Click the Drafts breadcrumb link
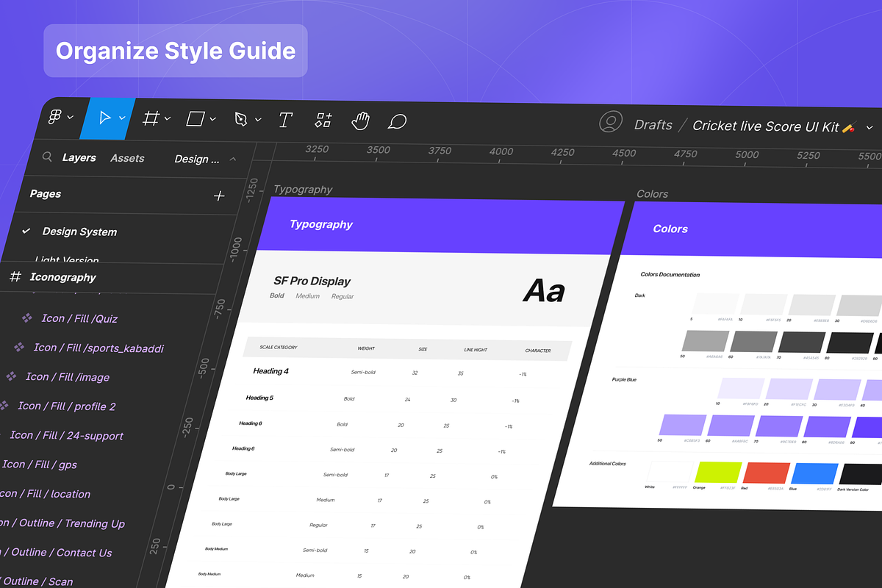 tap(653, 125)
